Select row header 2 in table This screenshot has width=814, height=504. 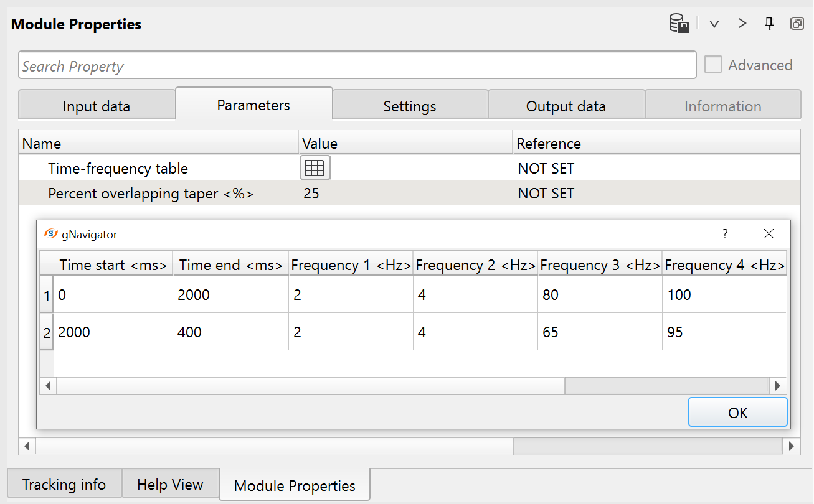coord(47,332)
